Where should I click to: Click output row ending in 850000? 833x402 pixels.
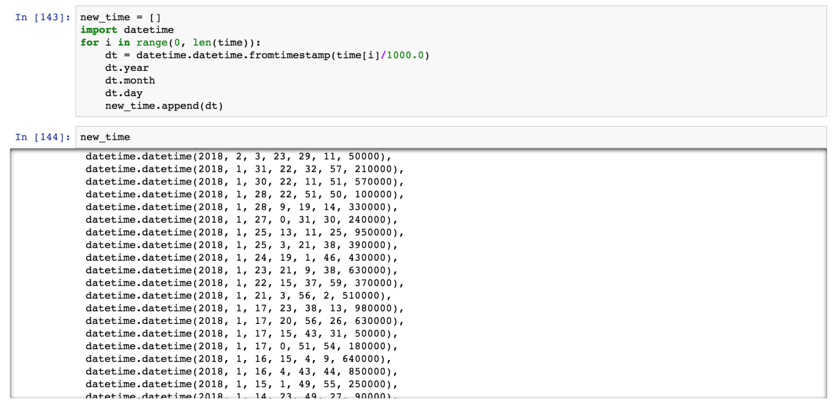(241, 371)
